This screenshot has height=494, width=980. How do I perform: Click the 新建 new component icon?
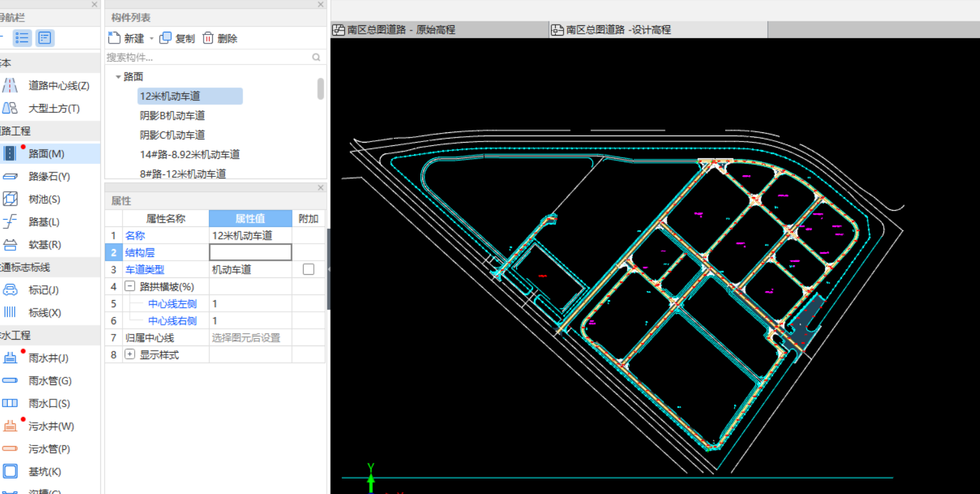point(114,38)
